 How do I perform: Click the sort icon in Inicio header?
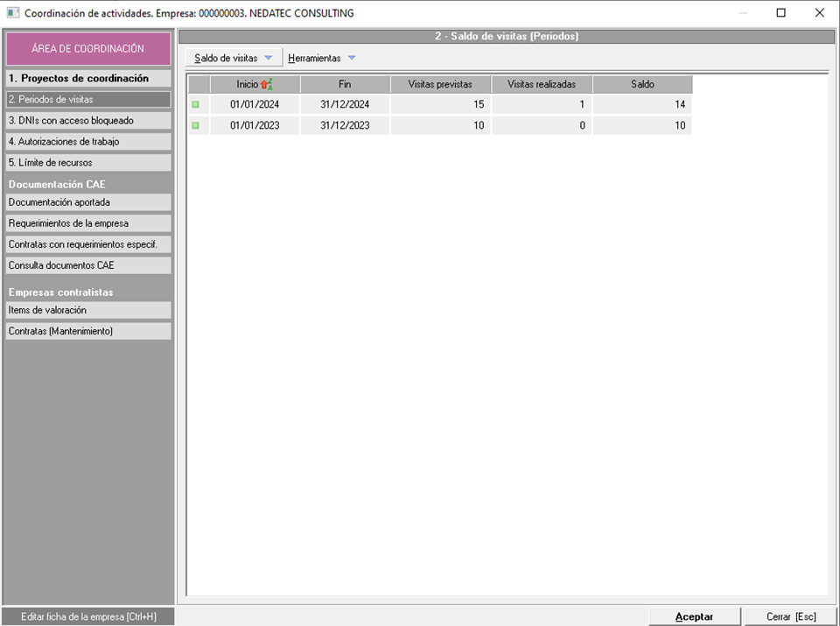point(267,84)
